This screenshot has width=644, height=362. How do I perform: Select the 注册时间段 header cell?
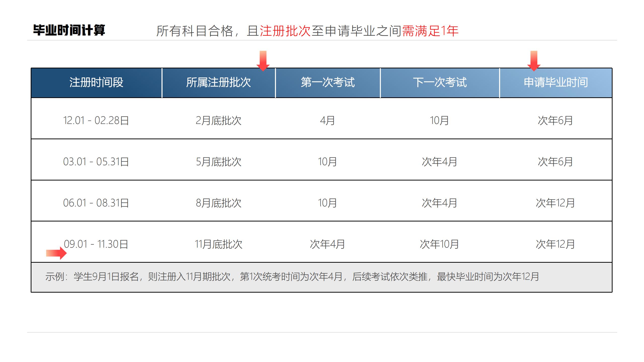(96, 82)
